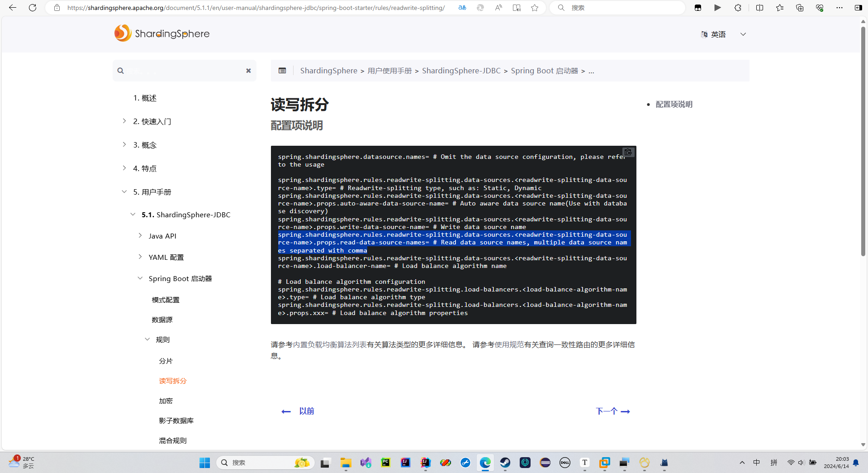Open the 内置负载均衡算法列表 link
Viewport: 868px width, 473px height.
click(330, 344)
